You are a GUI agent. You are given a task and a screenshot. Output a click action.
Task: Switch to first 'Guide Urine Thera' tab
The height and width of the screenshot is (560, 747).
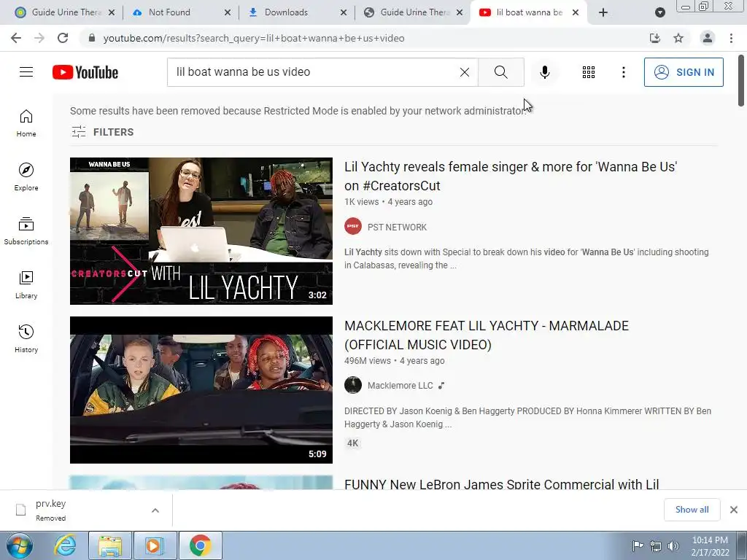click(x=66, y=12)
